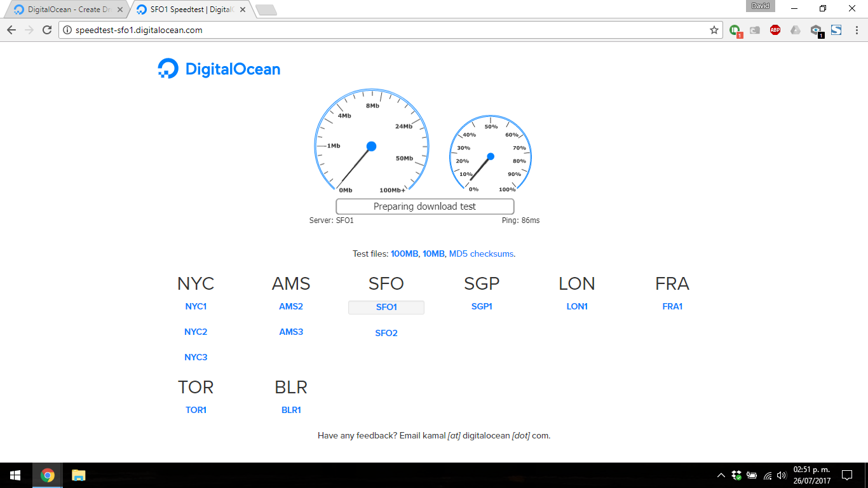Click the FRA region heading
868x488 pixels.
click(672, 283)
